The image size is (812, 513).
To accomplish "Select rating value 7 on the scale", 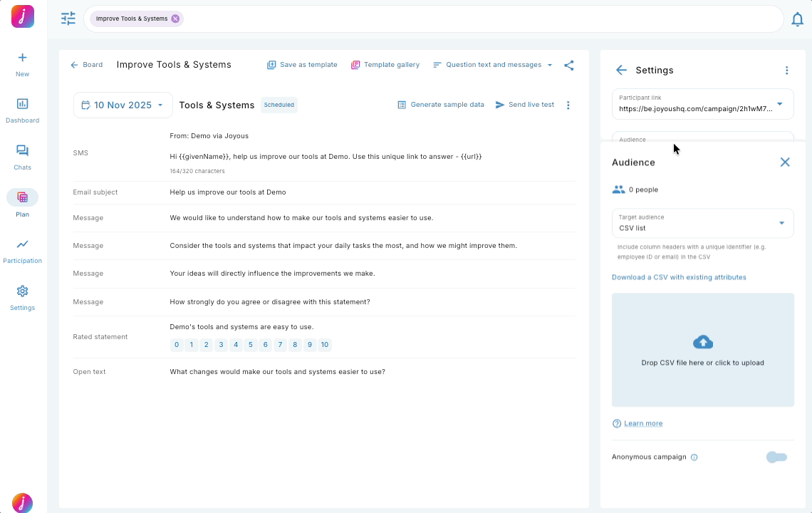I will click(x=280, y=344).
